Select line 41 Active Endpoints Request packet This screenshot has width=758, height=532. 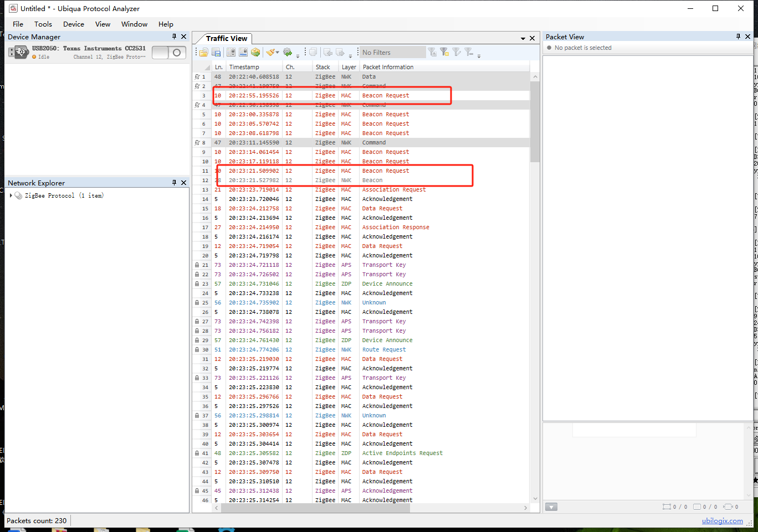(x=361, y=453)
